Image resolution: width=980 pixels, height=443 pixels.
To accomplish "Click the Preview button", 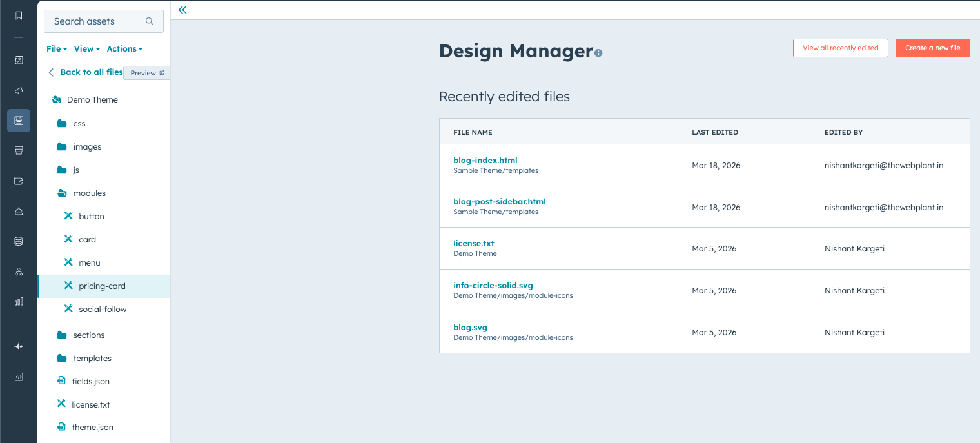I will [147, 73].
